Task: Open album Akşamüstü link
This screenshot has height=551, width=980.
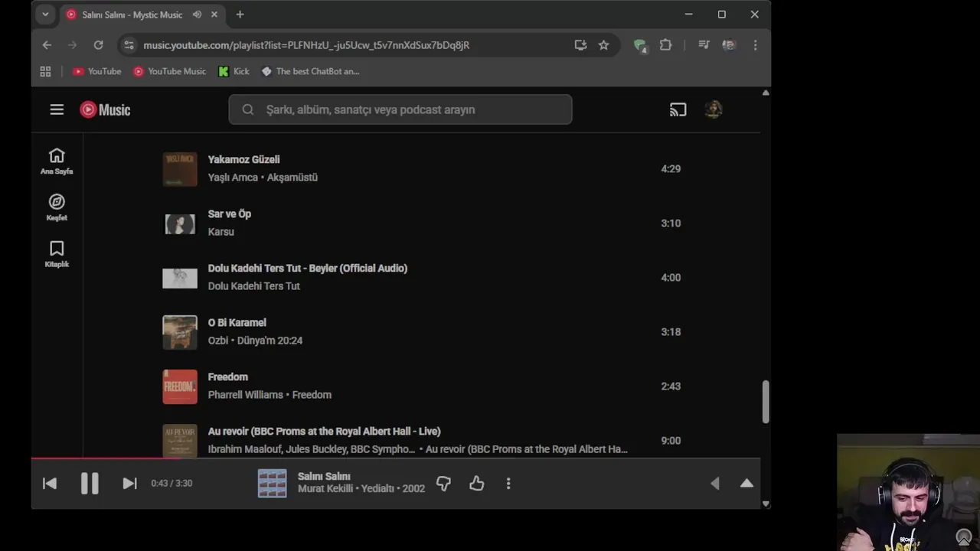Action: (x=292, y=177)
